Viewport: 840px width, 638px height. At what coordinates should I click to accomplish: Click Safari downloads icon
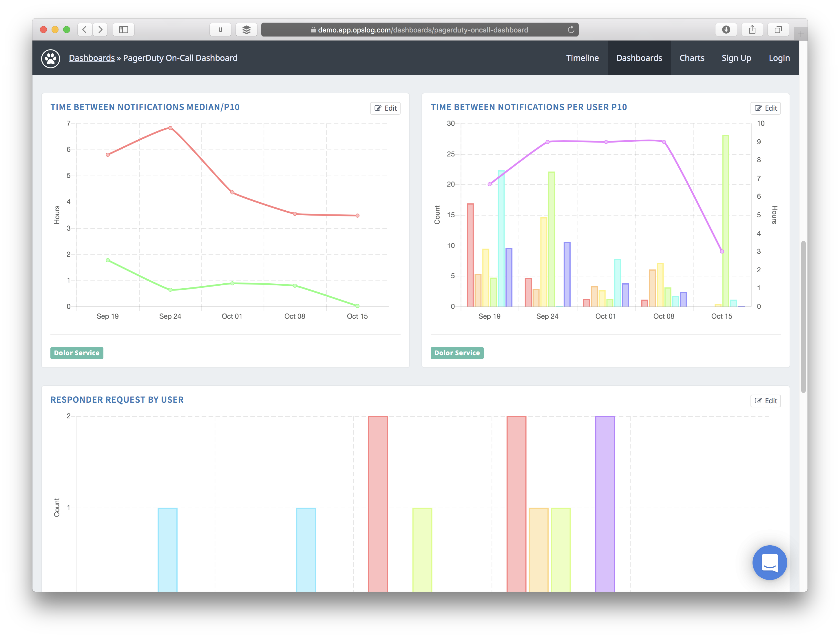726,30
